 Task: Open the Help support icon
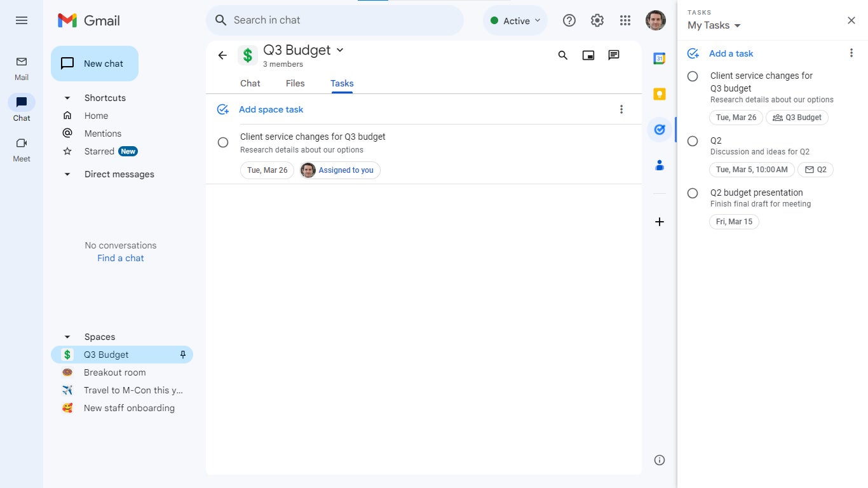[569, 20]
